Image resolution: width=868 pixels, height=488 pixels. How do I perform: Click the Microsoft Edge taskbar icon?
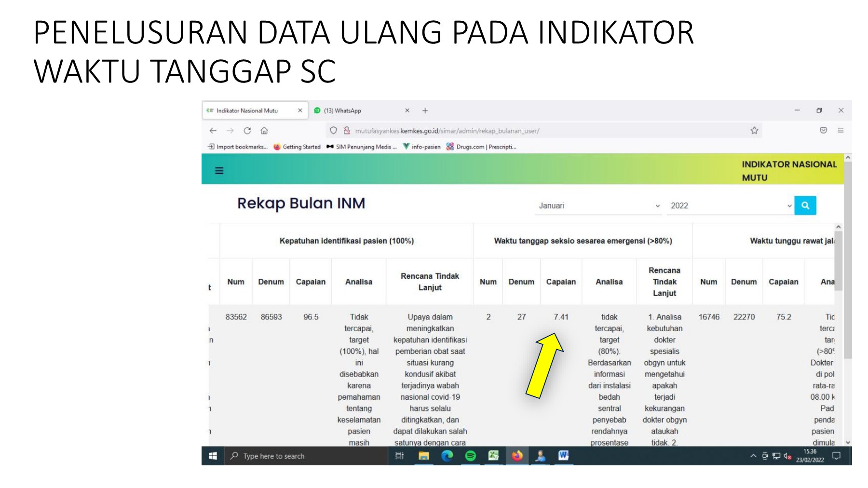coord(447,456)
